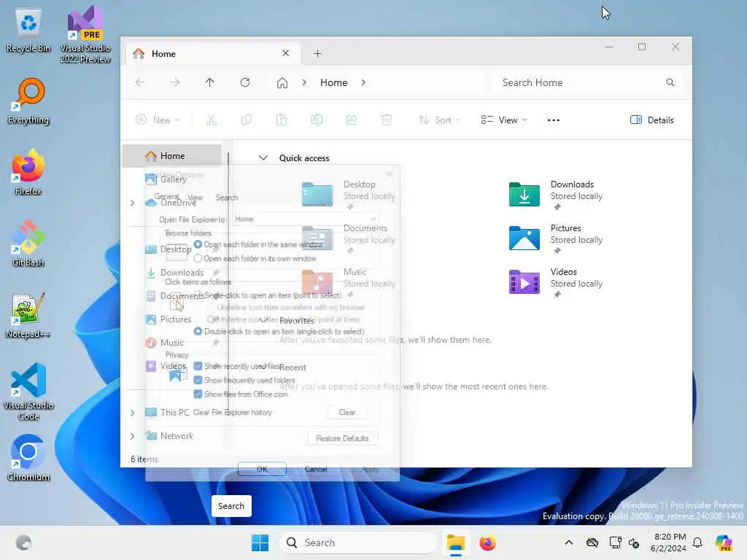Click the Copy icon in toolbar

(247, 120)
